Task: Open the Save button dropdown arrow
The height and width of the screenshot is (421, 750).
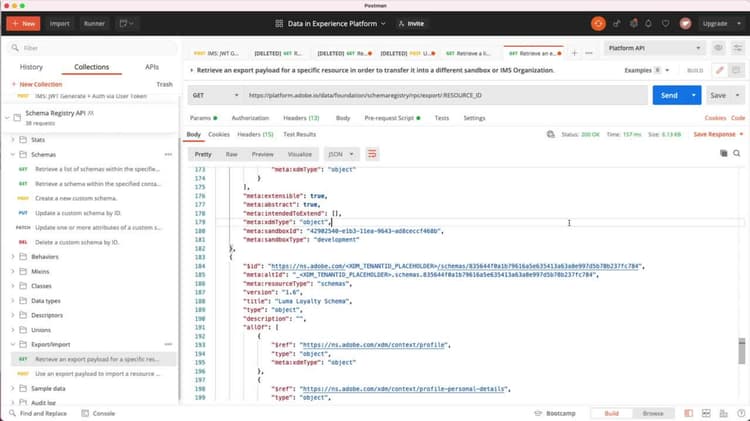Action: 737,95
